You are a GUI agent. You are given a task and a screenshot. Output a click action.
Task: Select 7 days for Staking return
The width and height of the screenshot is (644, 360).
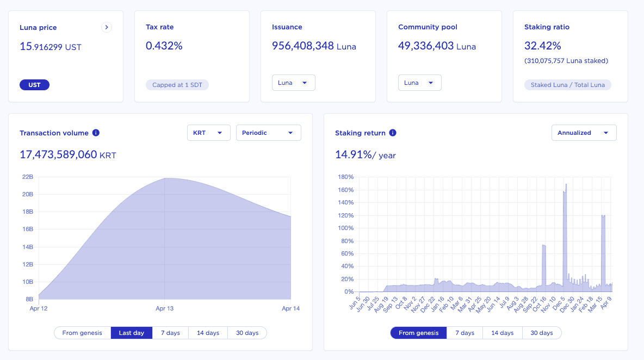pyautogui.click(x=465, y=333)
